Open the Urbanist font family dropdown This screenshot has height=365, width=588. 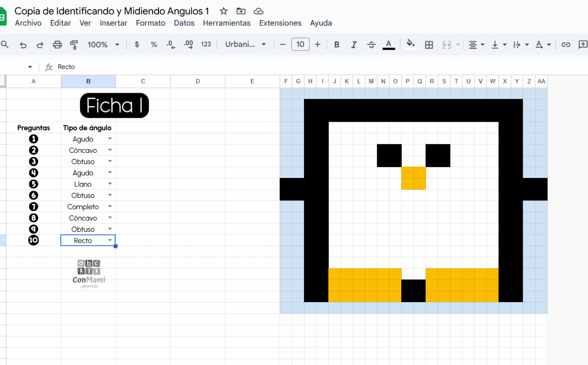coord(245,45)
